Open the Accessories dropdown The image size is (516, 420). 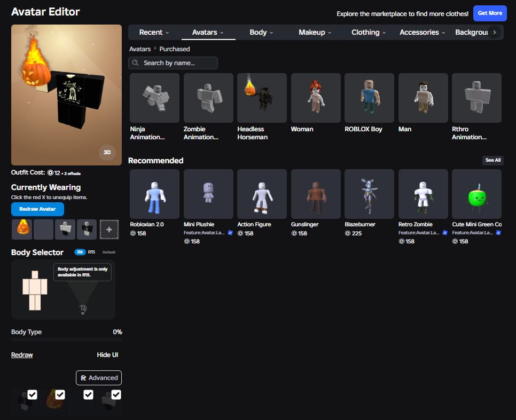[422, 32]
